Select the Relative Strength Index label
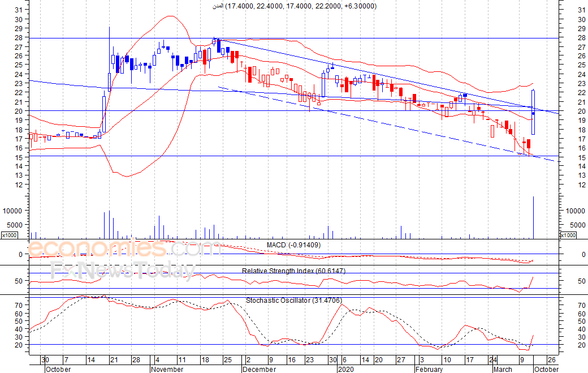Image resolution: width=588 pixels, height=373 pixels. click(x=293, y=271)
